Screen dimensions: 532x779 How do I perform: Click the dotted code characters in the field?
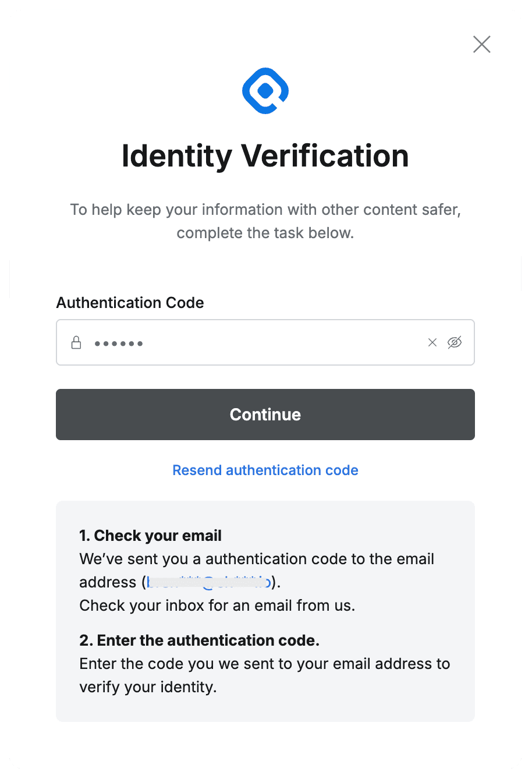(x=119, y=343)
